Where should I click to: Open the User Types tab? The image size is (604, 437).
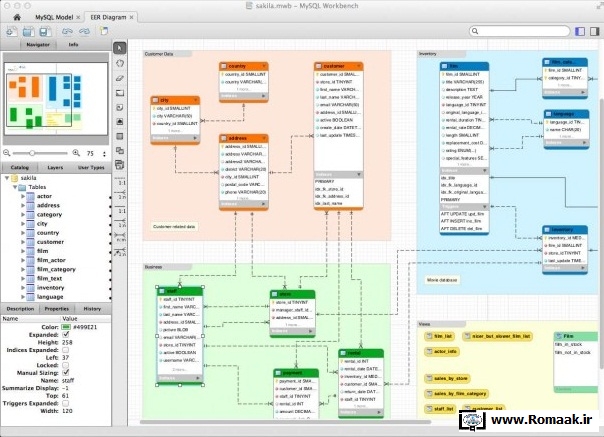point(91,168)
